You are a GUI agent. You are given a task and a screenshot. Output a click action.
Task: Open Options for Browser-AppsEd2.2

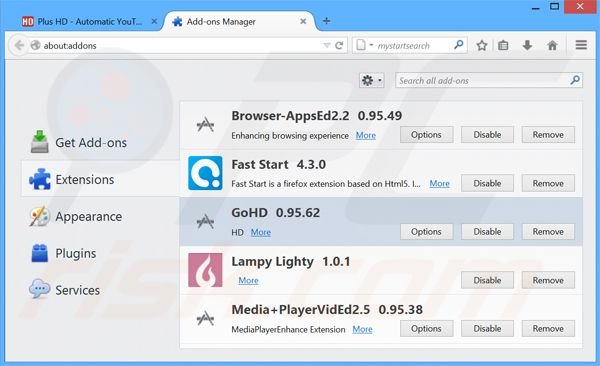click(x=426, y=135)
